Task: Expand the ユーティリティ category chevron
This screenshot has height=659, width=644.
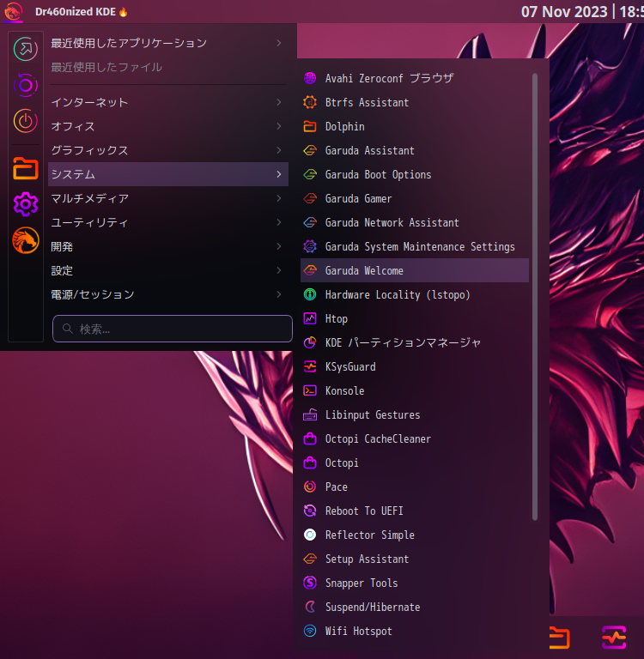Action: 279,222
